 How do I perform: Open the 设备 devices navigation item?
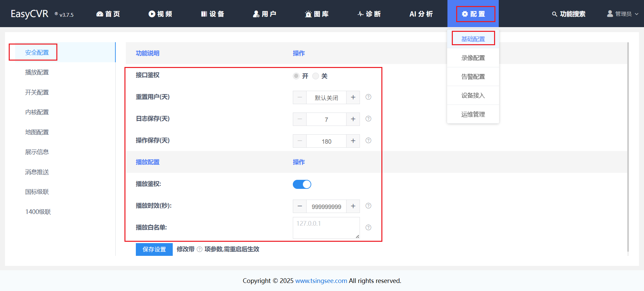point(213,14)
